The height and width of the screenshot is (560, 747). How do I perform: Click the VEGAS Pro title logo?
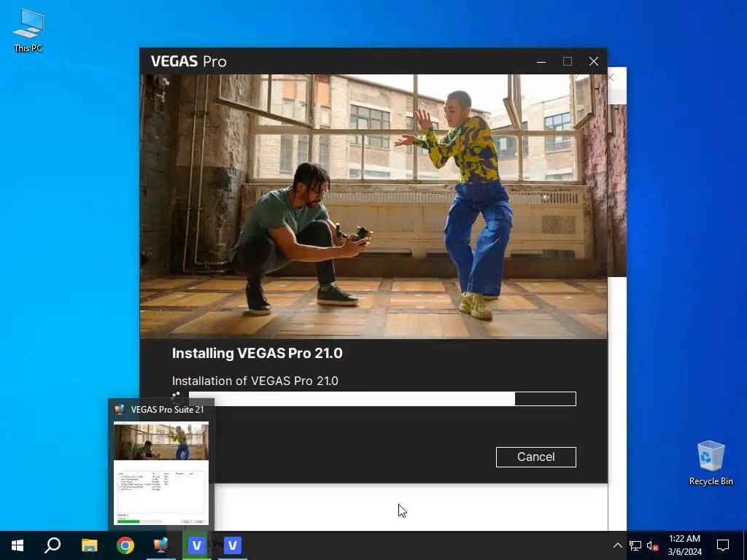click(x=189, y=61)
